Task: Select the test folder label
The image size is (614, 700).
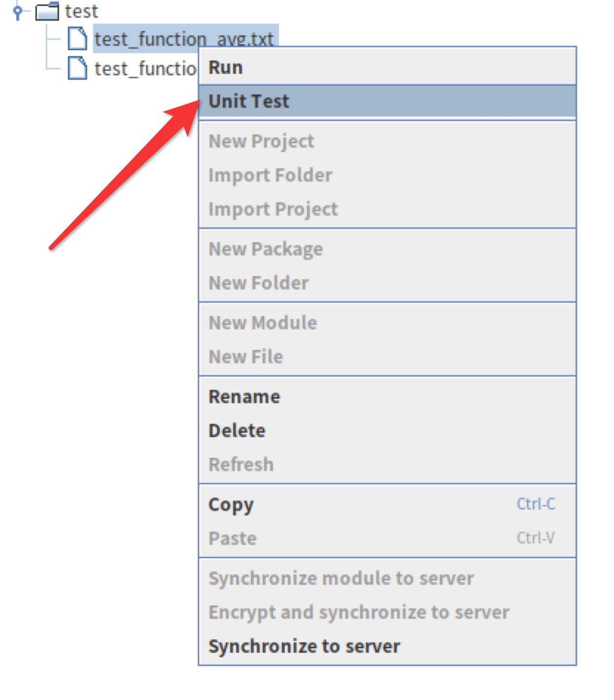Action: 81,11
